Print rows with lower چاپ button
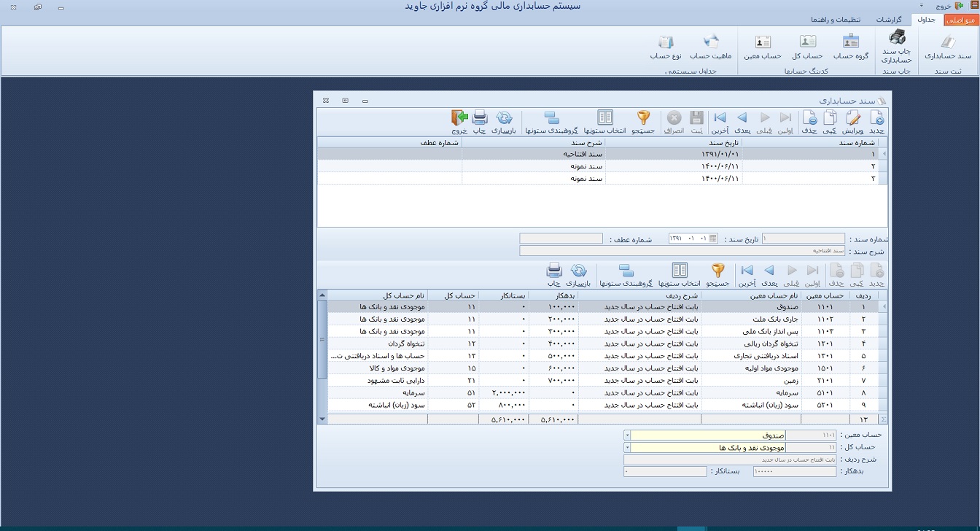Image resolution: width=980 pixels, height=531 pixels. (554, 275)
